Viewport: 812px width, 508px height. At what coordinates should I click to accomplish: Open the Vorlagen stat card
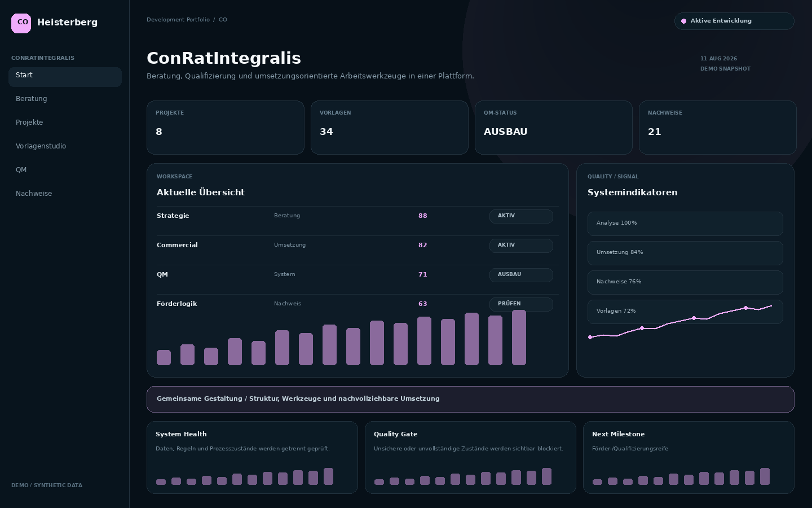click(390, 128)
